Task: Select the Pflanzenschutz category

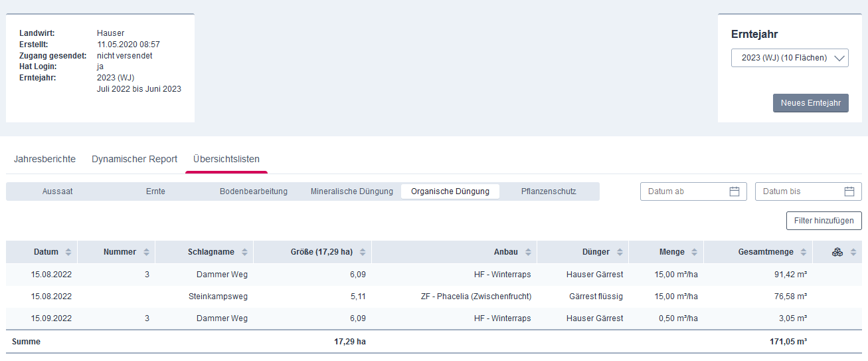Action: (549, 191)
